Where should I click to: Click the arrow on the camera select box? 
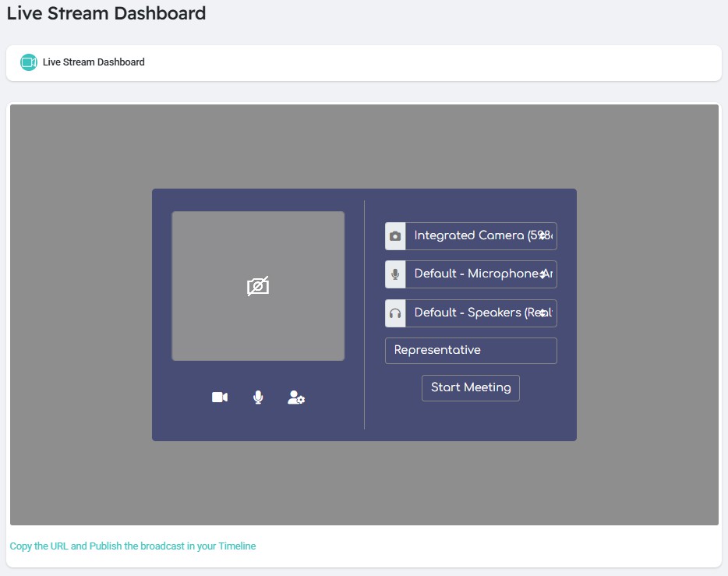tap(543, 235)
